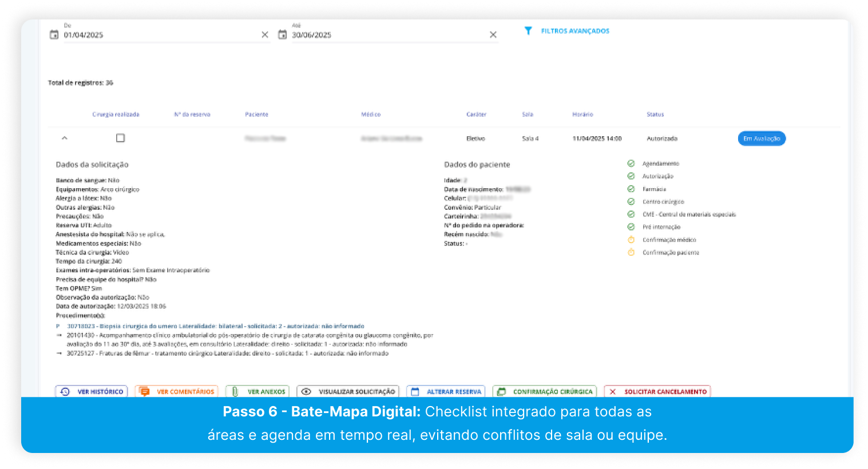Click Alterar Reserva button

[446, 391]
